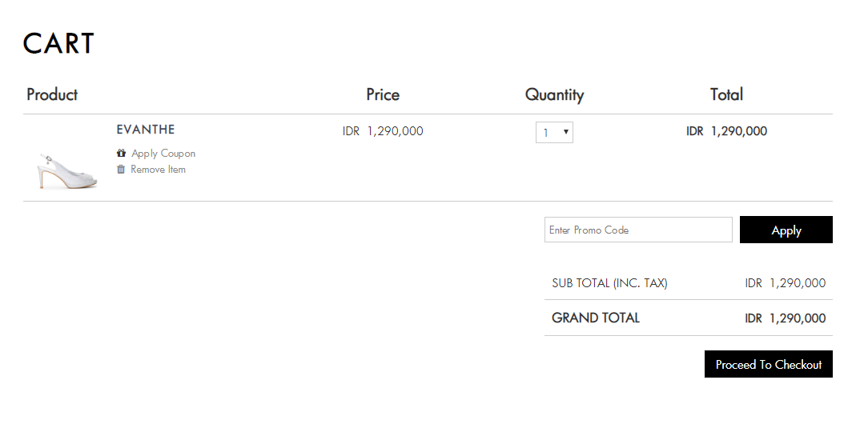Click the Product column header
The image size is (868, 448).
pos(52,94)
